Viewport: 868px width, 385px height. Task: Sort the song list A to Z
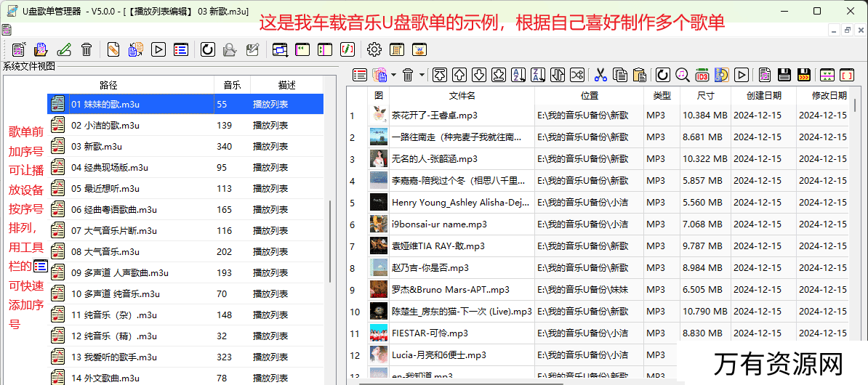tap(518, 74)
